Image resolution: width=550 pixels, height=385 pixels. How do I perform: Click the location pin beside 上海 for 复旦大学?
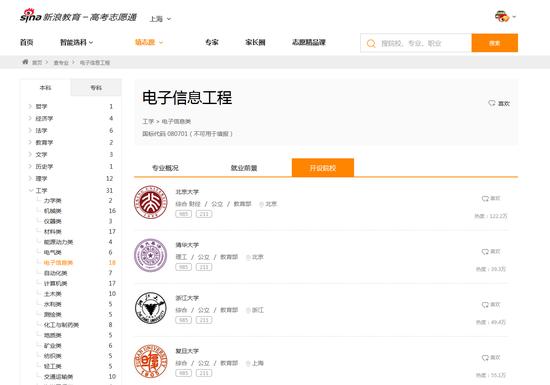[248, 363]
